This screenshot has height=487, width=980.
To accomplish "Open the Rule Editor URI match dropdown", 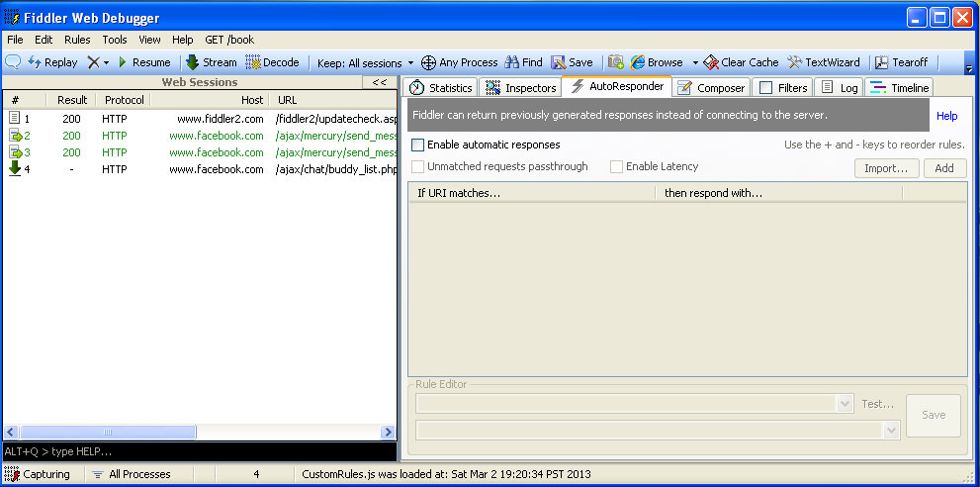I will coord(846,404).
